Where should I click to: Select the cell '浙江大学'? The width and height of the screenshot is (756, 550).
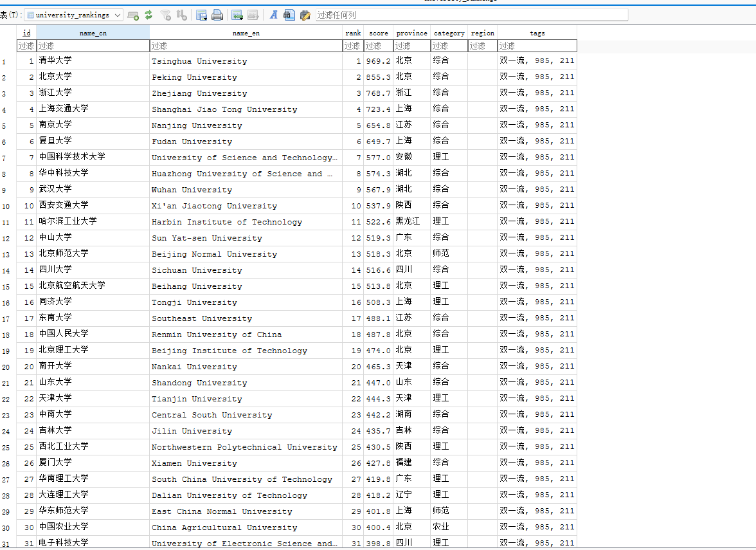click(93, 93)
